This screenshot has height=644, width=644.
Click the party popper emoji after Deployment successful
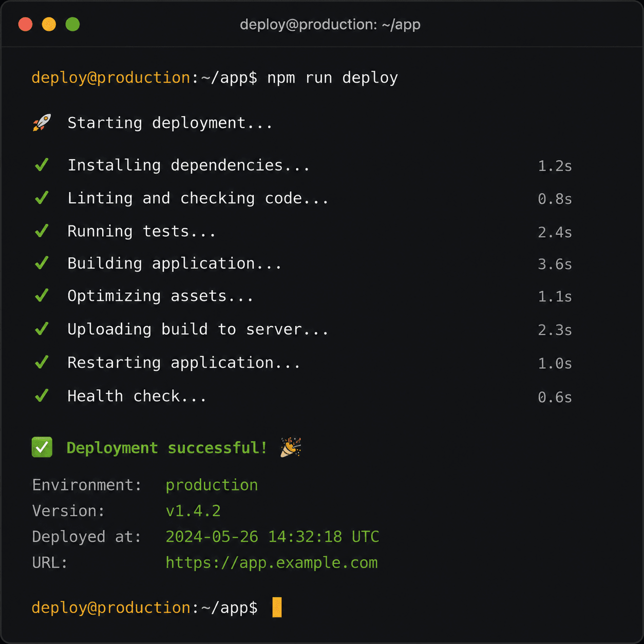(291, 447)
